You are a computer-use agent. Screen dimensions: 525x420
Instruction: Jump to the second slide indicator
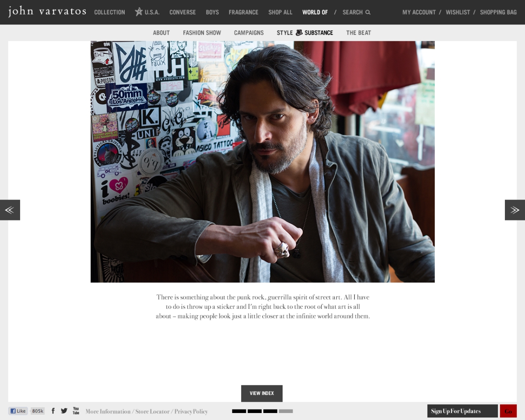coord(255,411)
